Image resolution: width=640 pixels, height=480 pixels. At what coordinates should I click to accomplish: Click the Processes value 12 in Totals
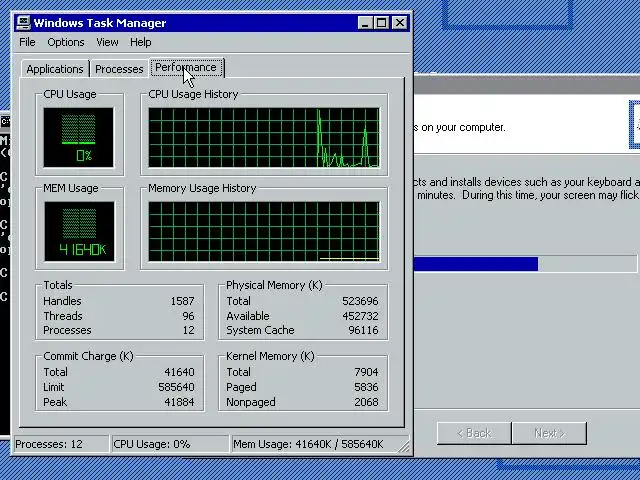(188, 330)
